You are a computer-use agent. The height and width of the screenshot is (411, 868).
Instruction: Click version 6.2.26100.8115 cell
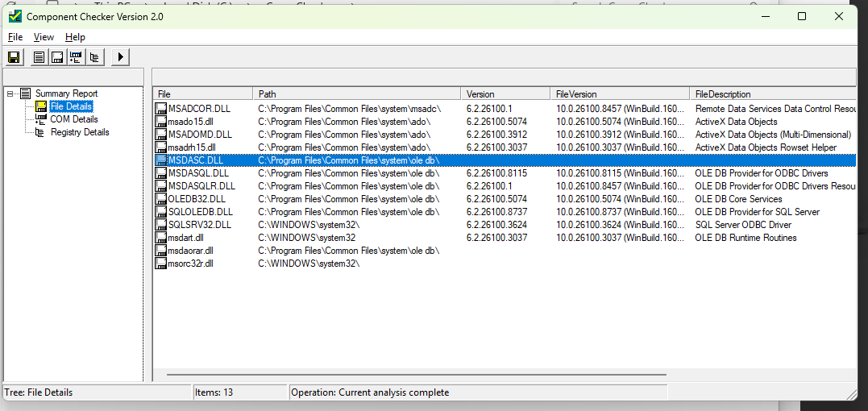[496, 173]
